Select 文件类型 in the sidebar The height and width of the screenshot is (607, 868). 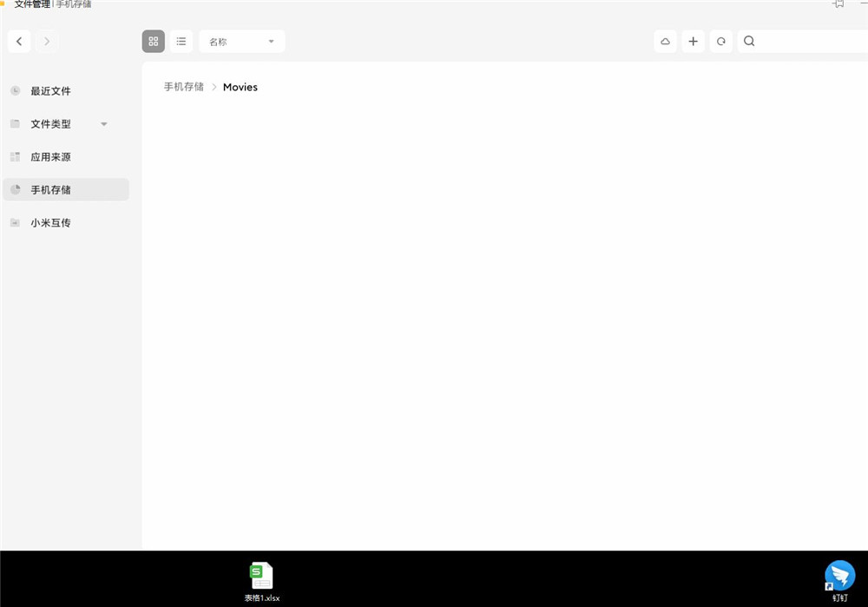(50, 124)
